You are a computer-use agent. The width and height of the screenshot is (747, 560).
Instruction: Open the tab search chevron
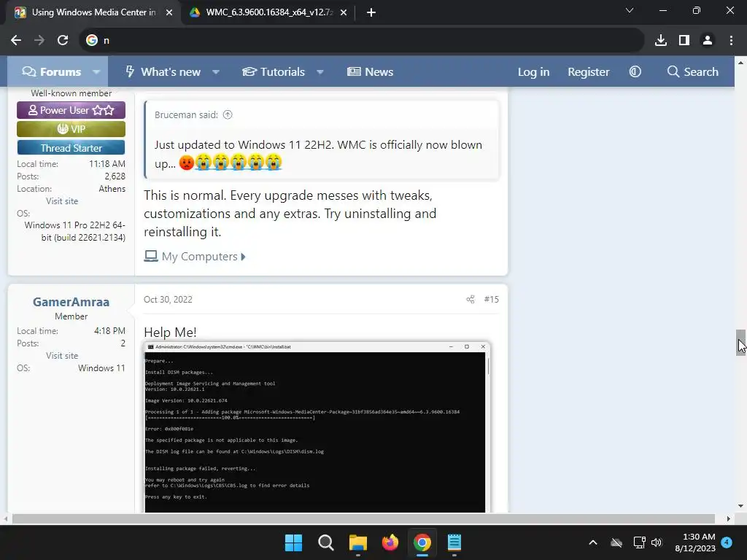point(630,10)
